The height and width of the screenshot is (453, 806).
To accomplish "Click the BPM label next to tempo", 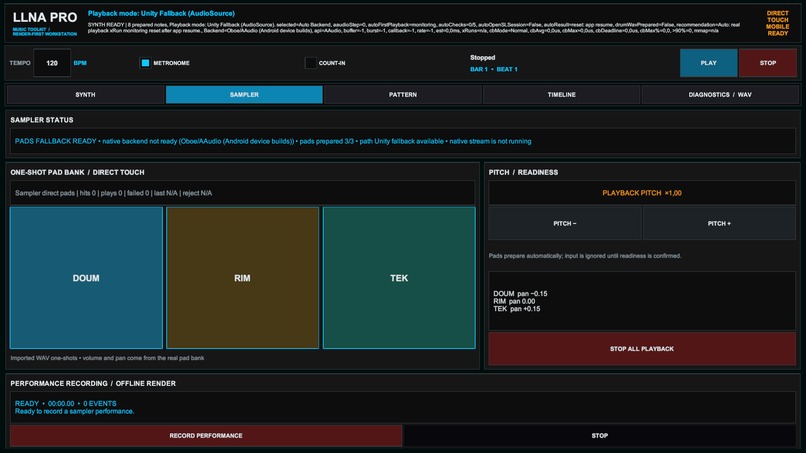I will pos(80,63).
